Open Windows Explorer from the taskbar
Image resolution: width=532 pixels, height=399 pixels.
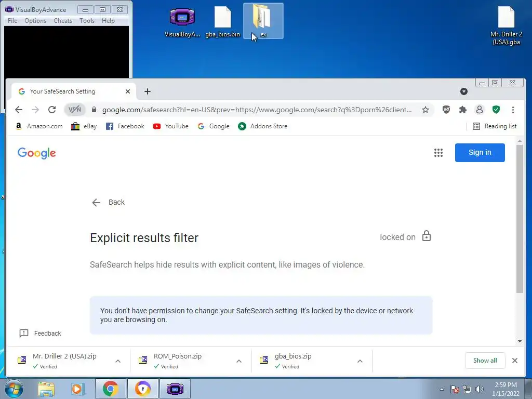click(x=46, y=389)
